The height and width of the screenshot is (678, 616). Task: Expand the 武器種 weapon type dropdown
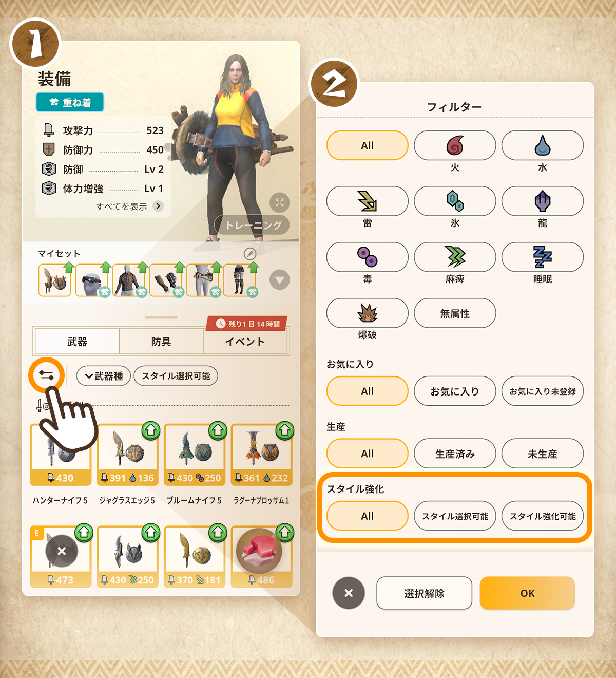104,376
